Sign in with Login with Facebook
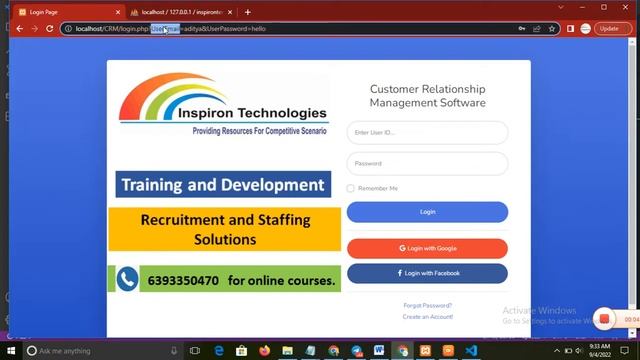This screenshot has width=640, height=360. (x=427, y=273)
